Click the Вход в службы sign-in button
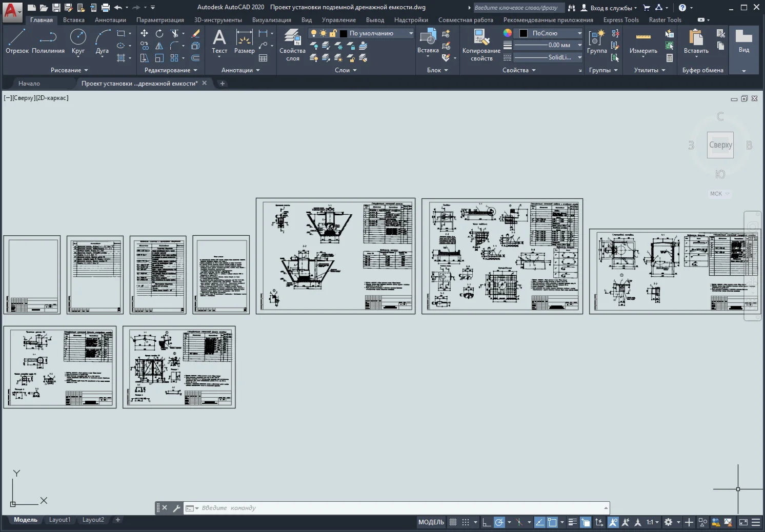This screenshot has width=765, height=532. coord(609,8)
